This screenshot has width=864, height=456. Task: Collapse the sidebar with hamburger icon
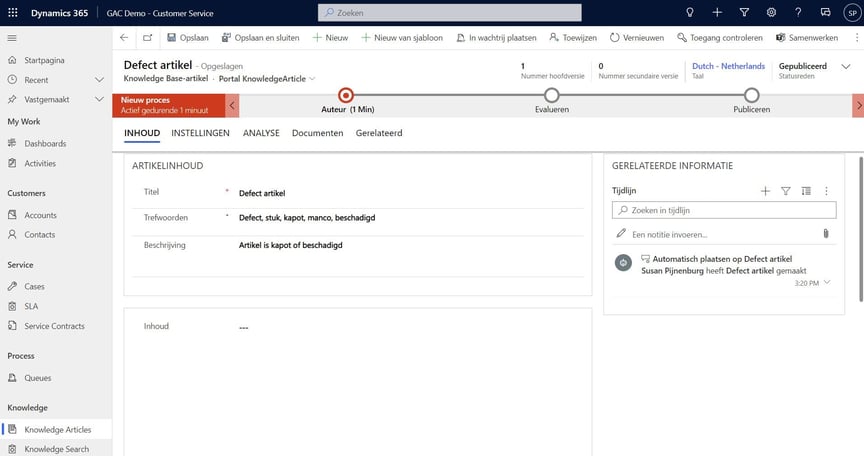tap(12, 38)
